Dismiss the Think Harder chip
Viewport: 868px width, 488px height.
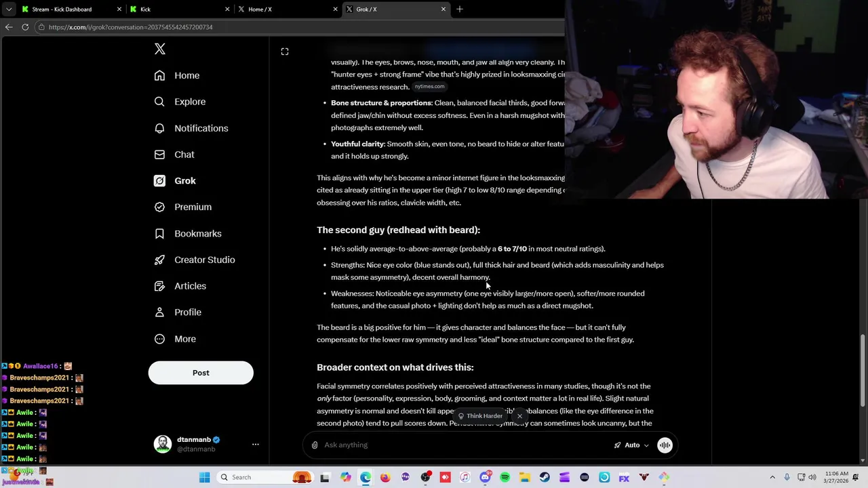[519, 416]
